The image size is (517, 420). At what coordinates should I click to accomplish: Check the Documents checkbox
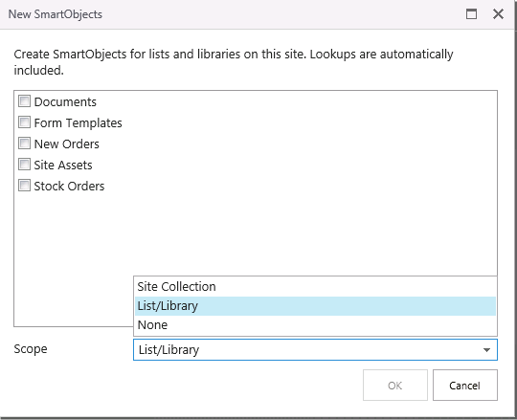[x=24, y=101]
